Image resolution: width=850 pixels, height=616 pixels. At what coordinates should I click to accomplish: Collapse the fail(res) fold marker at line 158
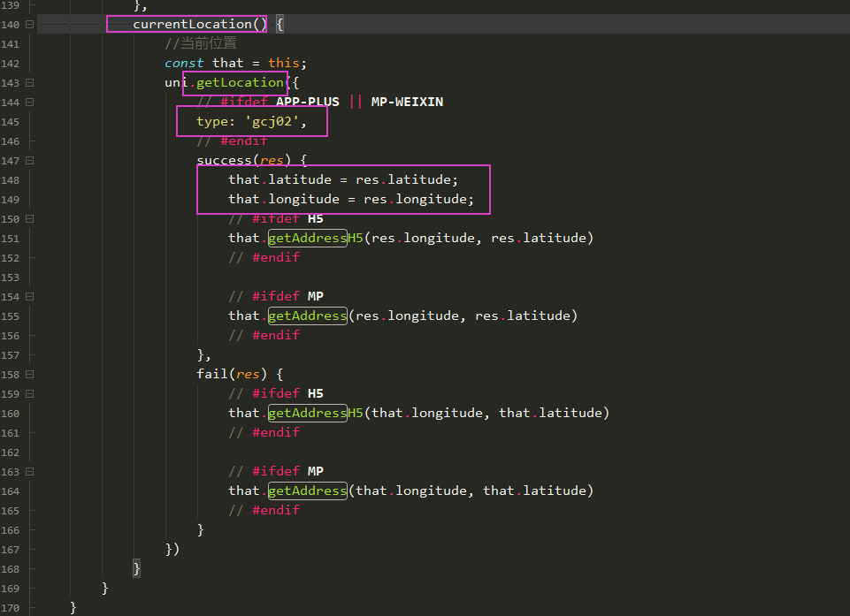pyautogui.click(x=30, y=375)
